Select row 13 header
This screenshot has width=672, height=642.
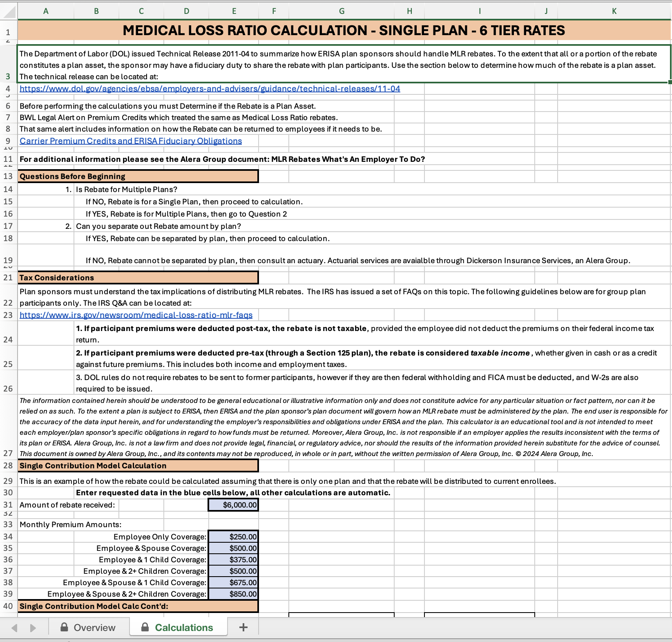pyautogui.click(x=8, y=176)
